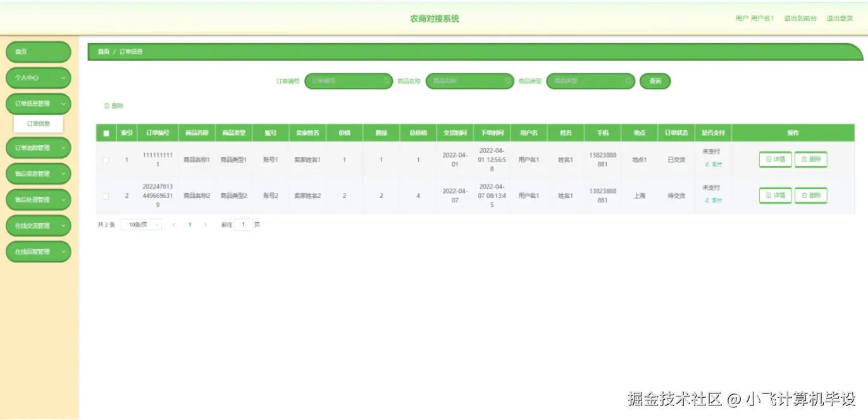Click order number 1111111111 cell
Screen dimensions: 868x420
158,160
